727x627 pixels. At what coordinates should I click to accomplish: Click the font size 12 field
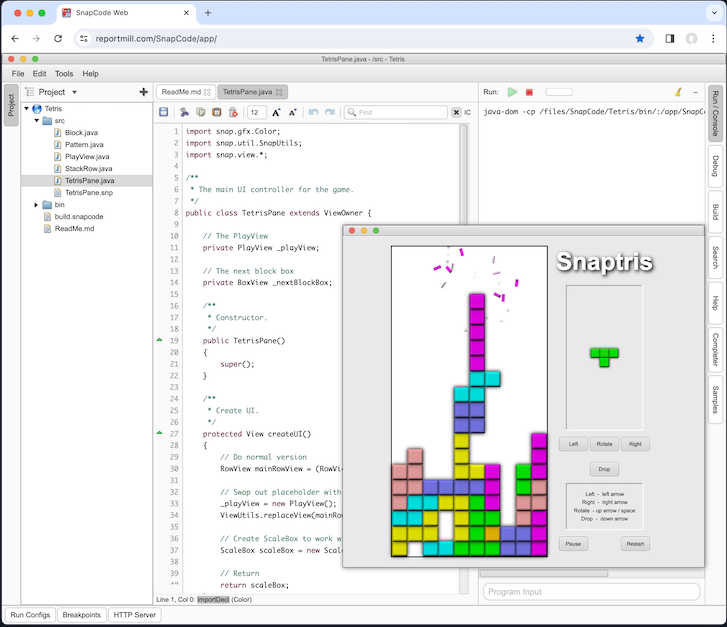pyautogui.click(x=256, y=112)
